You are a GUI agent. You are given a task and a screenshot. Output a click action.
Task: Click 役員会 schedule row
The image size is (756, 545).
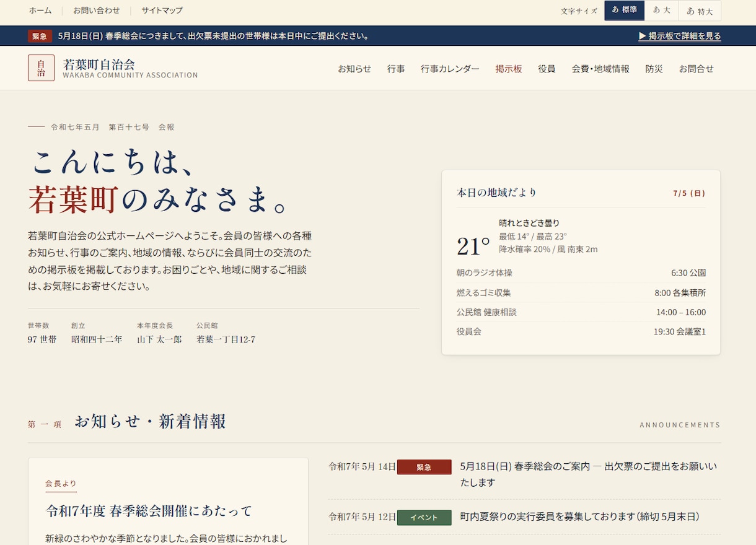click(581, 331)
